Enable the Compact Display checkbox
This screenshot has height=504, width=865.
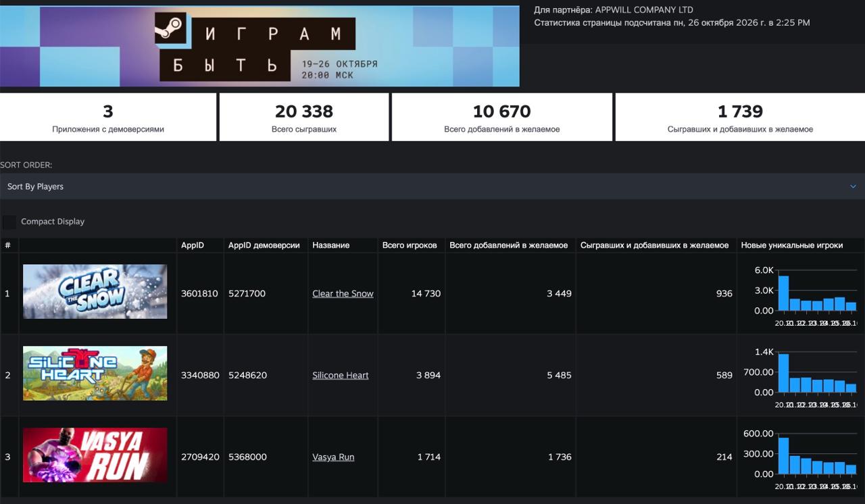(x=9, y=222)
